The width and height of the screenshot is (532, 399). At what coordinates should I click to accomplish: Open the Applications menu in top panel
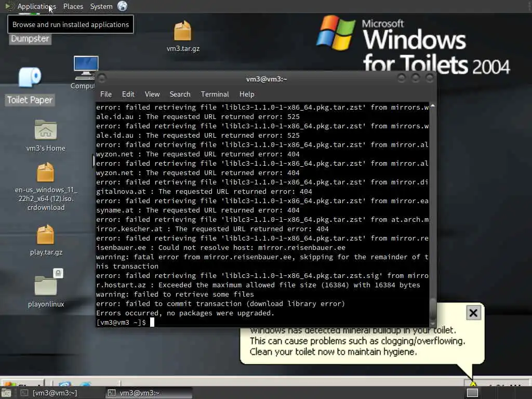point(37,6)
